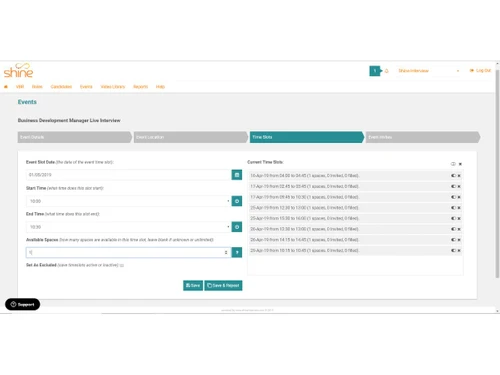
Task: Open the VBR menu
Action: click(x=20, y=87)
